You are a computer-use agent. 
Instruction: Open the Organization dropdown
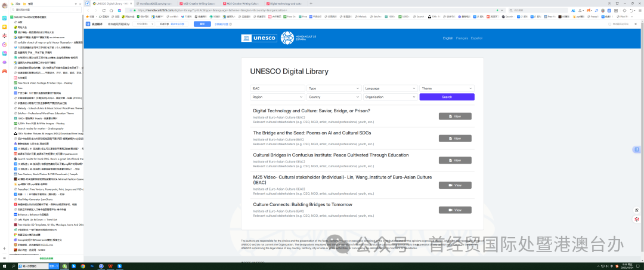pyautogui.click(x=391, y=97)
